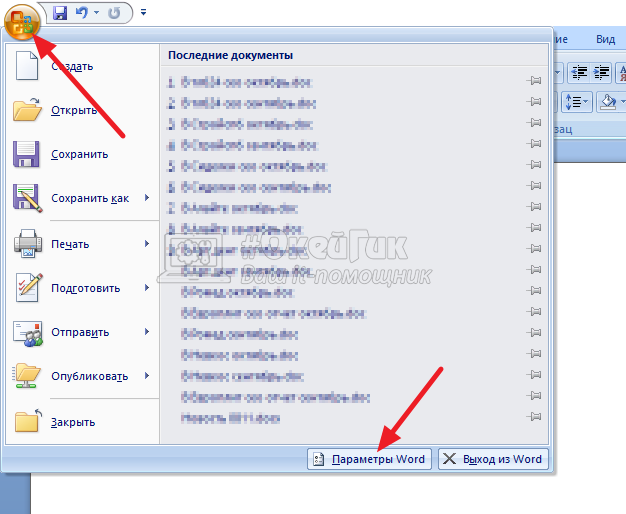Open Customize Quick Access Toolbar dropdown
This screenshot has width=626, height=514.
(143, 13)
